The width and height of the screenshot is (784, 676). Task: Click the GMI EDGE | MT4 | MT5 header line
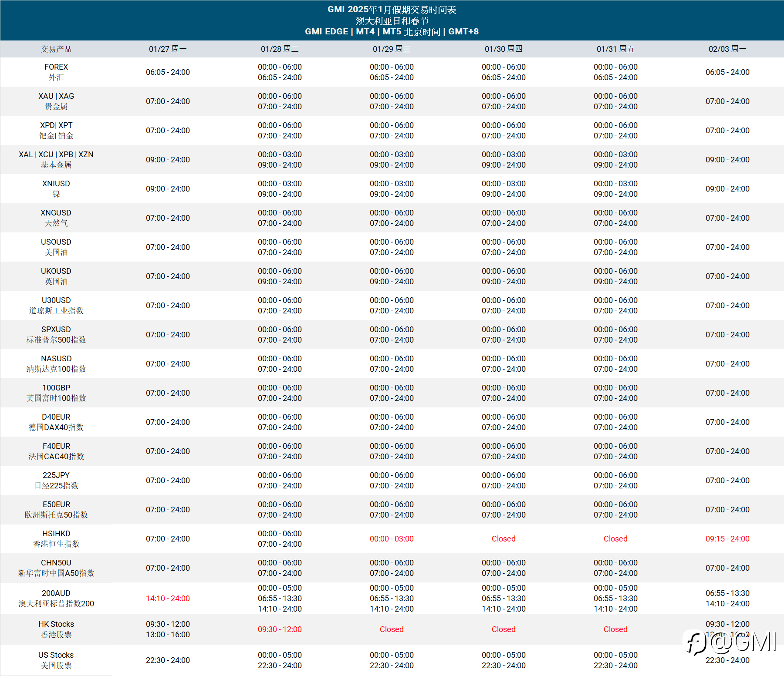tap(392, 32)
